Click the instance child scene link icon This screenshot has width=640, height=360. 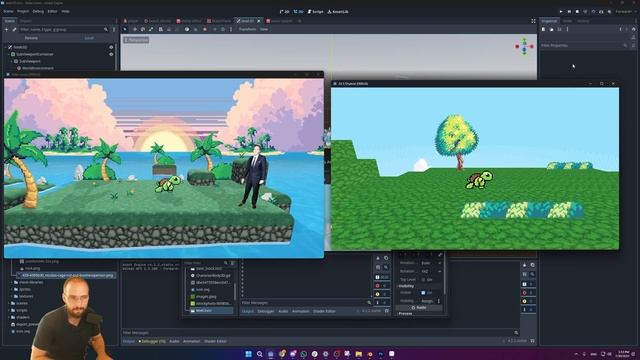click(x=14, y=29)
